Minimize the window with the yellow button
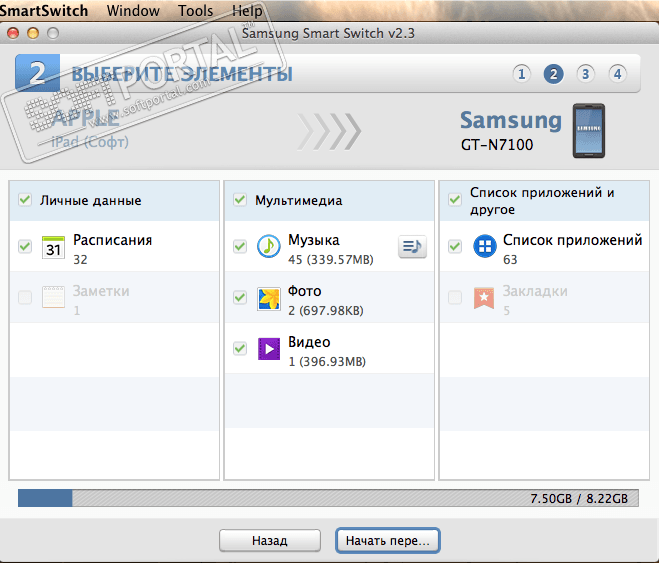The width and height of the screenshot is (659, 563). pos(33,33)
